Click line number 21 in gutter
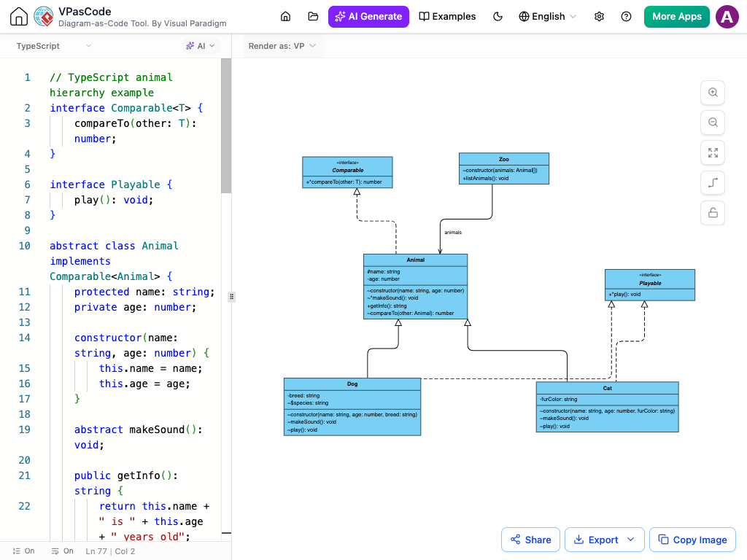747x560 pixels. coord(24,475)
